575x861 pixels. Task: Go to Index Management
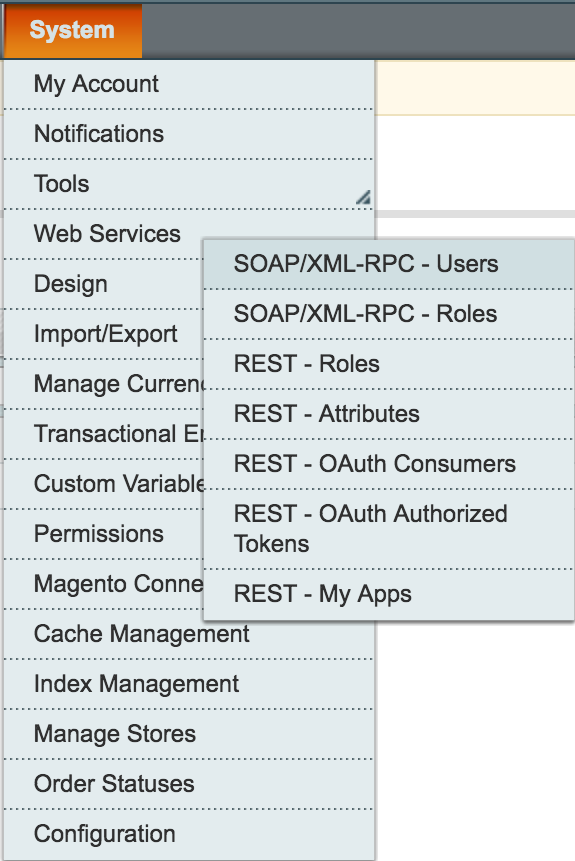188,685
